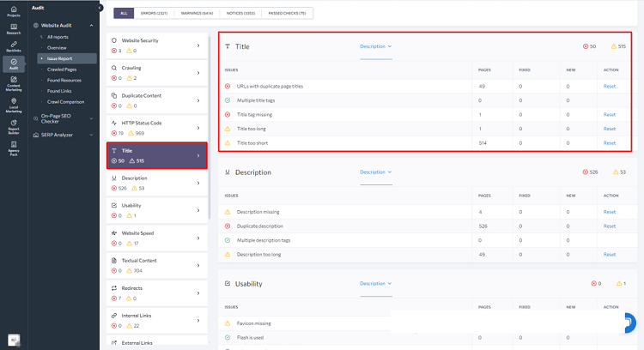Open Textual Content category card
This screenshot has height=350, width=644.
[x=157, y=265]
